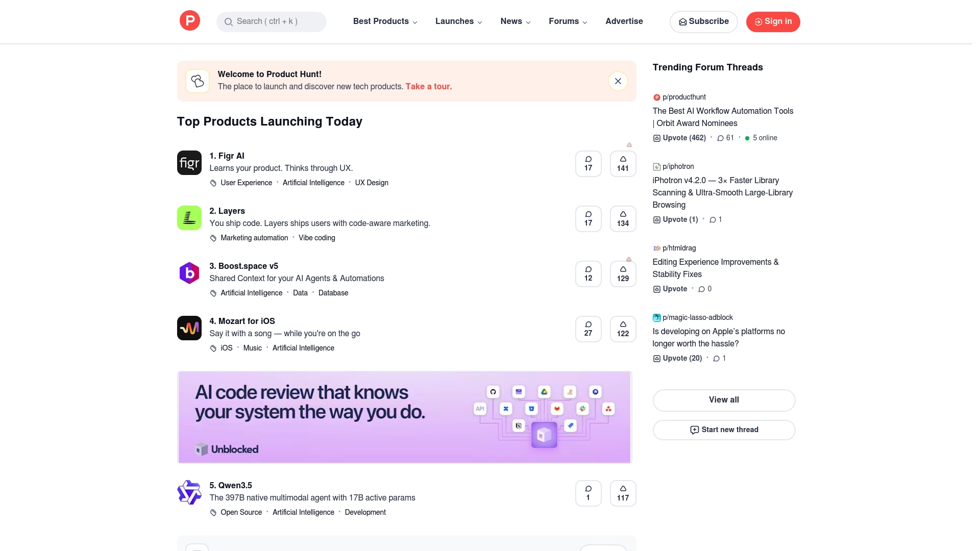Image resolution: width=980 pixels, height=551 pixels.
Task: Open the Product Hunt home logo
Action: click(x=189, y=21)
